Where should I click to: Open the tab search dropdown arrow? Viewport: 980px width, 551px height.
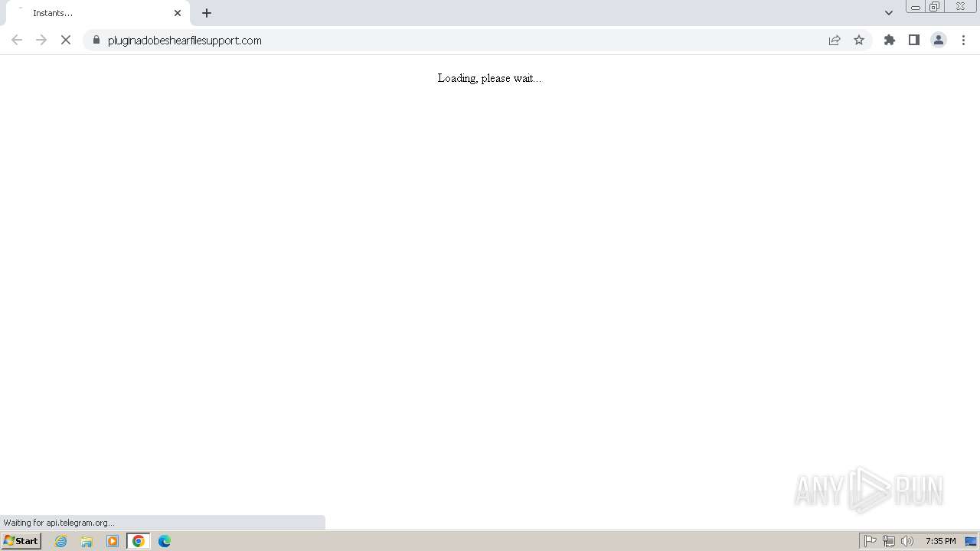pyautogui.click(x=889, y=13)
